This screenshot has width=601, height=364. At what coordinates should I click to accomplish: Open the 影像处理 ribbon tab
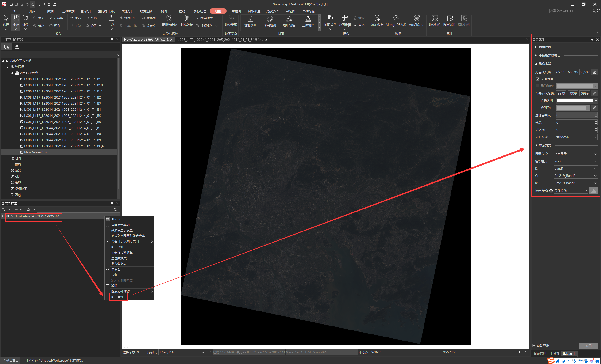[200, 11]
